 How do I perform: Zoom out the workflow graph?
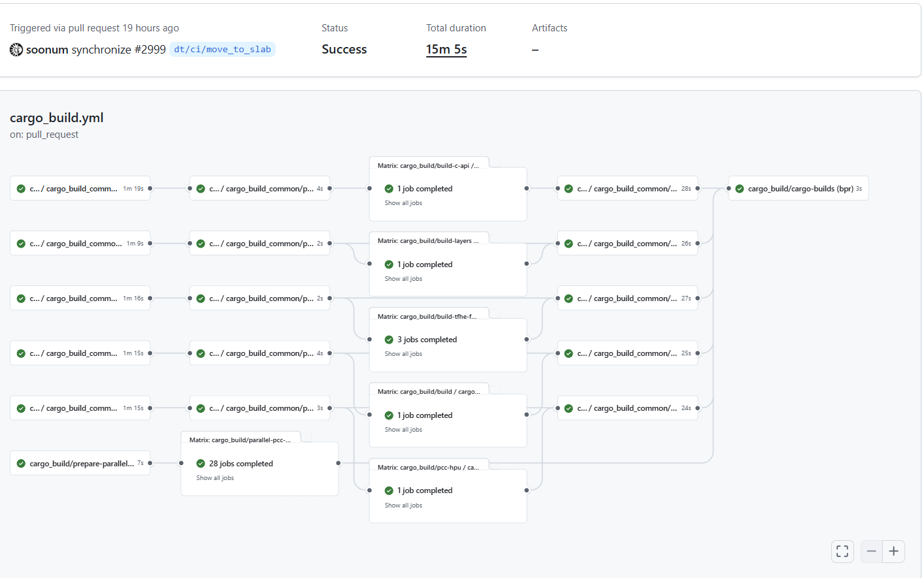[871, 551]
